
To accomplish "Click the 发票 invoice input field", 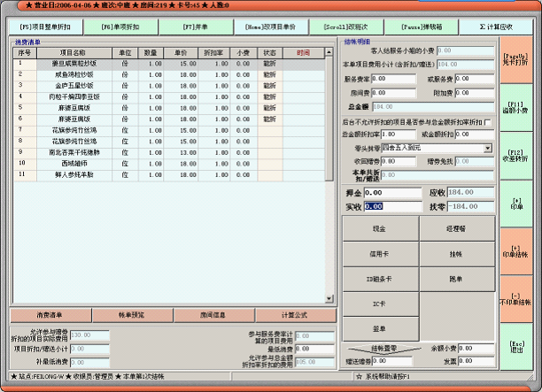I will (476, 361).
